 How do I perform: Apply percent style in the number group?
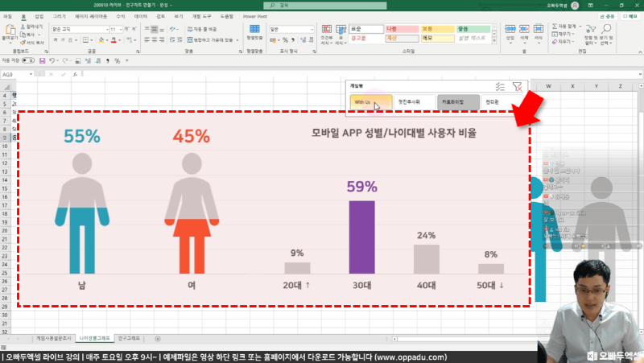point(285,39)
